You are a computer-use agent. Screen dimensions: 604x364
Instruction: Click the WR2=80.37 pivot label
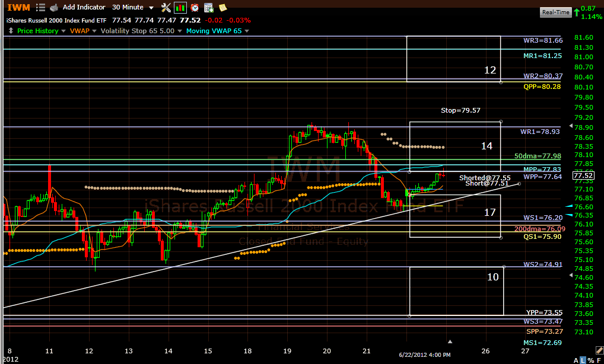coord(543,76)
